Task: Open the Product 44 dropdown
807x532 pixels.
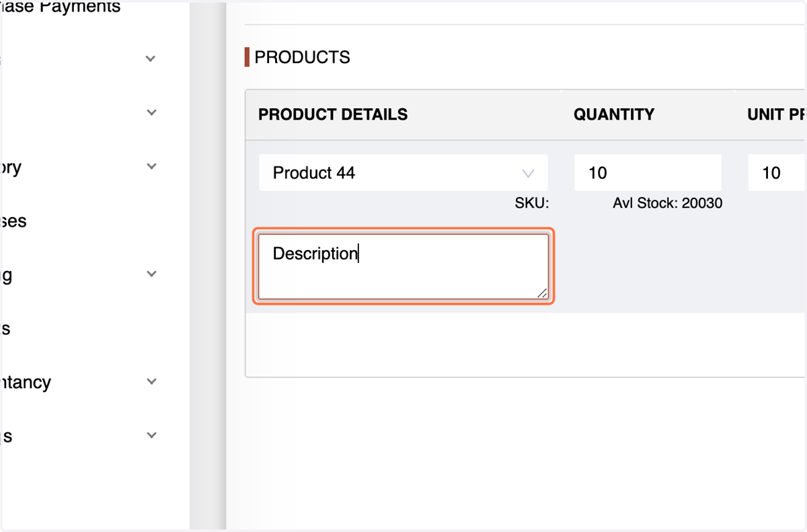Action: pyautogui.click(x=403, y=173)
